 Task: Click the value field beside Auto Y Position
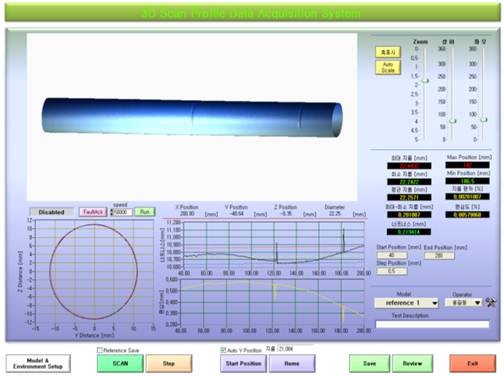[295, 349]
